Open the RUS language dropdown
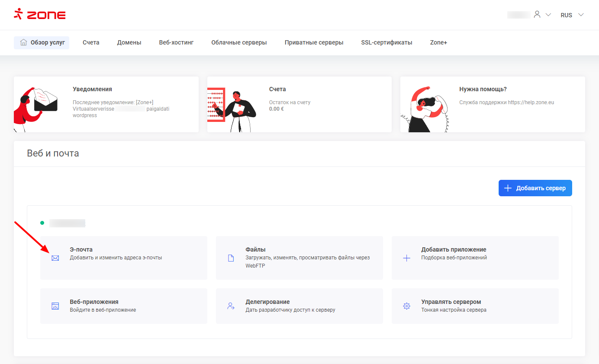 (572, 15)
